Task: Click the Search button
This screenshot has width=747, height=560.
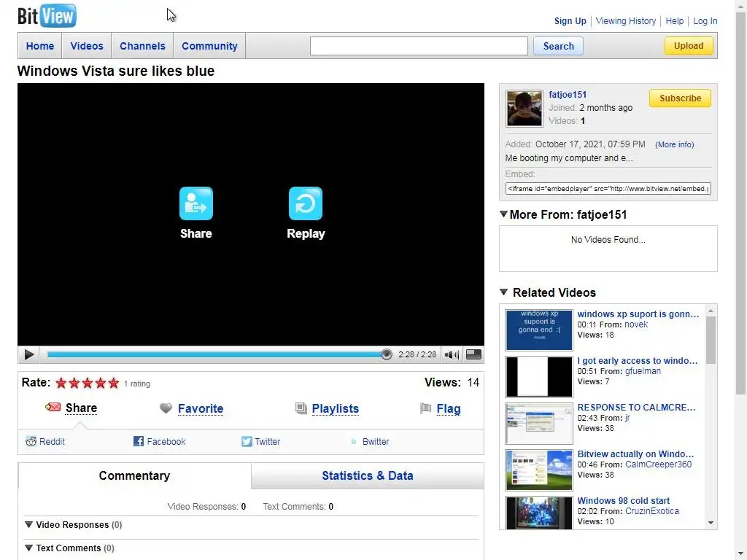Action: coord(558,46)
